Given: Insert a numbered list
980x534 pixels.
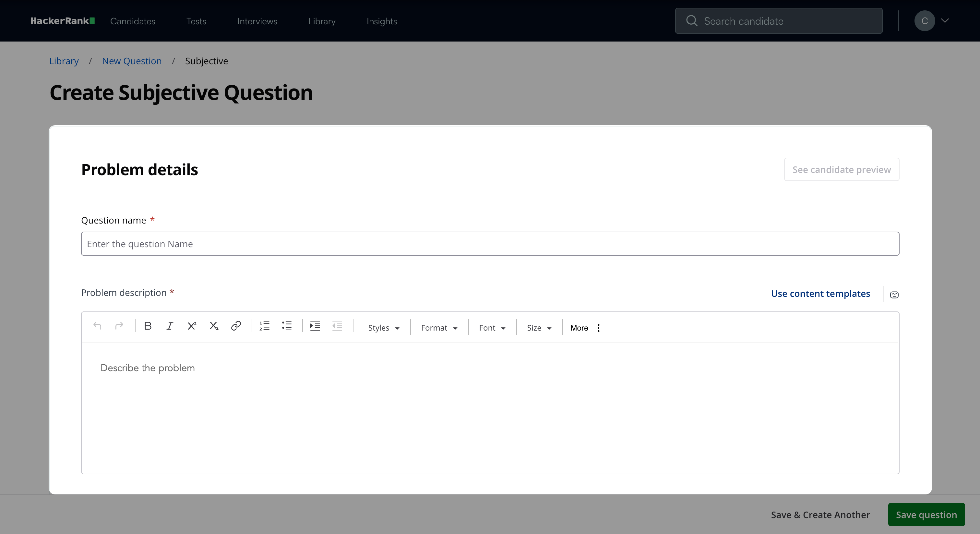Looking at the screenshot, I should [x=264, y=326].
